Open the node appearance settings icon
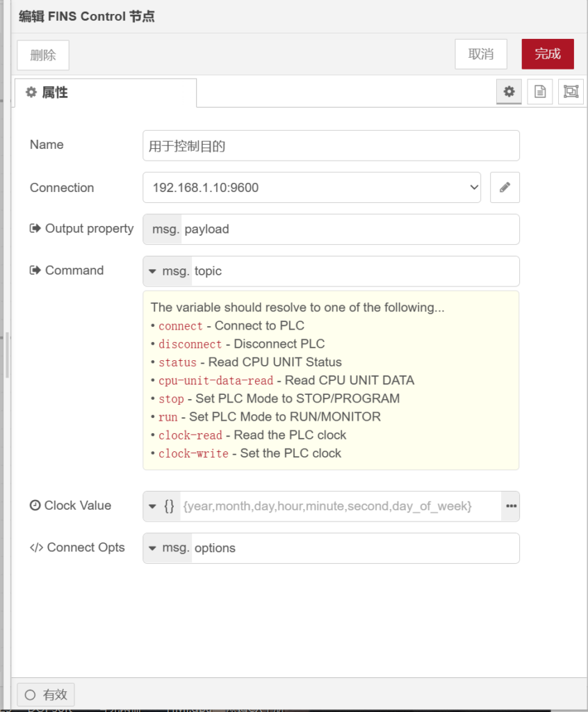This screenshot has width=588, height=712. click(571, 92)
